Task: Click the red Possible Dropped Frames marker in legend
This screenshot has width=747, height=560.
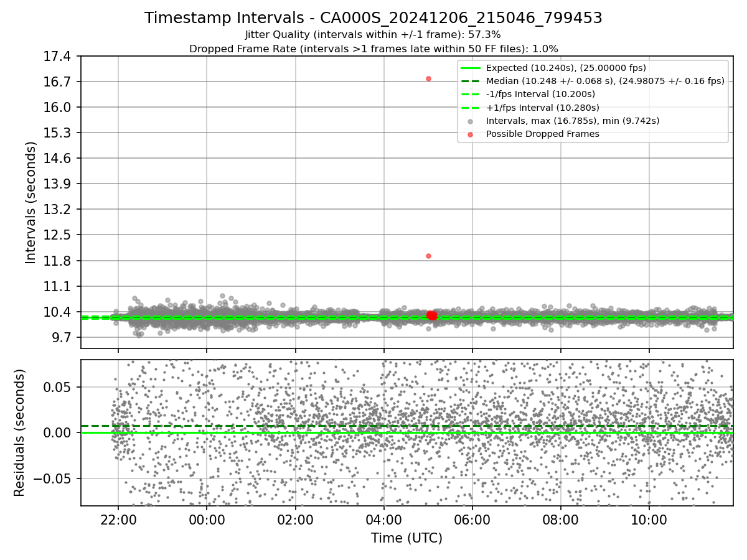Action: tap(471, 134)
